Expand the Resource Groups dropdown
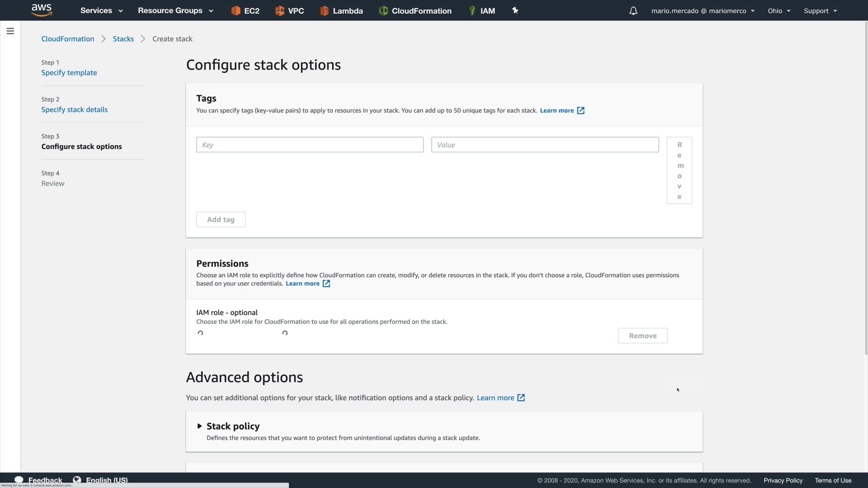The height and width of the screenshot is (488, 868). pyautogui.click(x=175, y=11)
